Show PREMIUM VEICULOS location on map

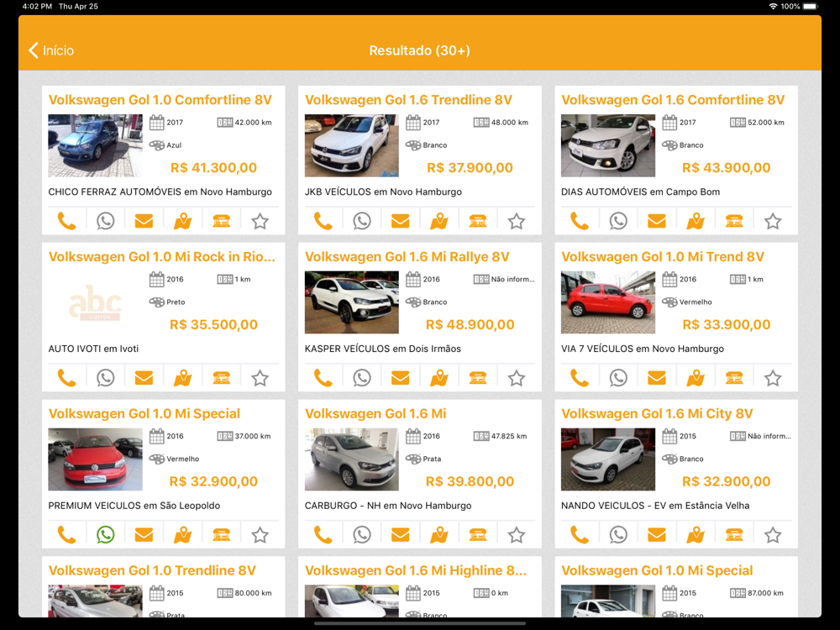point(182,534)
